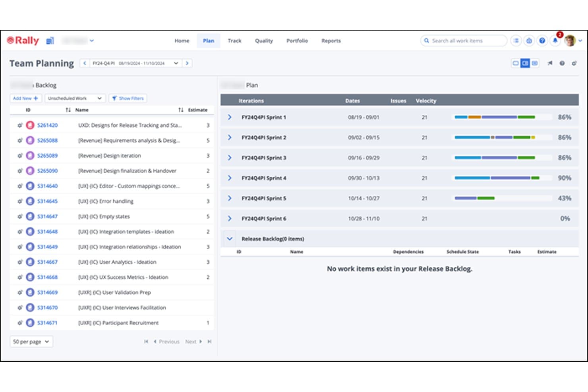
Task: Expand FY24Q4PI Sprint 1 iteration
Action: click(x=230, y=117)
